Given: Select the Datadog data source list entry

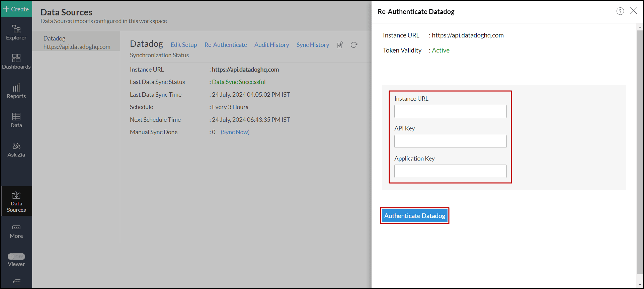Looking at the screenshot, I should tap(76, 42).
